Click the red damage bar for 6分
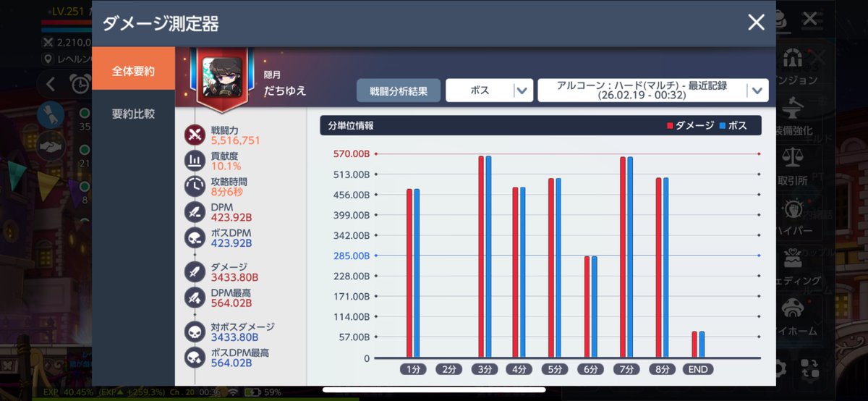The image size is (868, 401). coord(587,307)
